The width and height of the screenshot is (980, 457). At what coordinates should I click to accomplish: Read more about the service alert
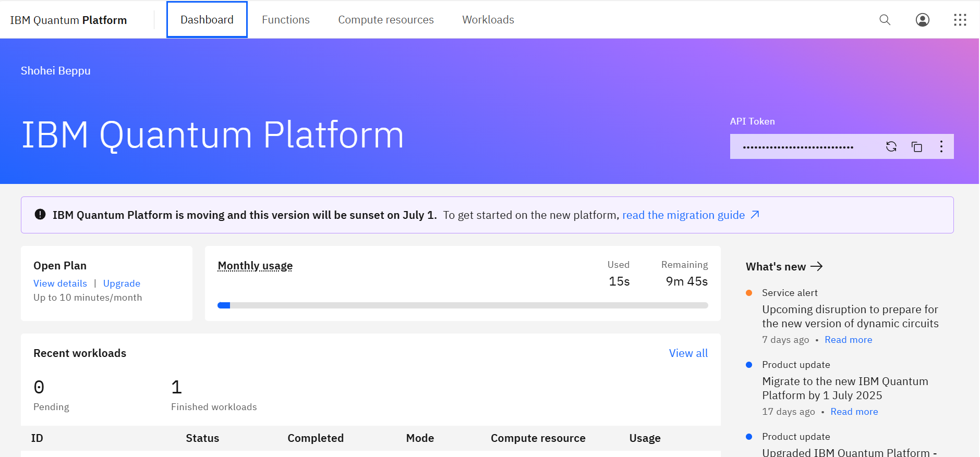(848, 340)
